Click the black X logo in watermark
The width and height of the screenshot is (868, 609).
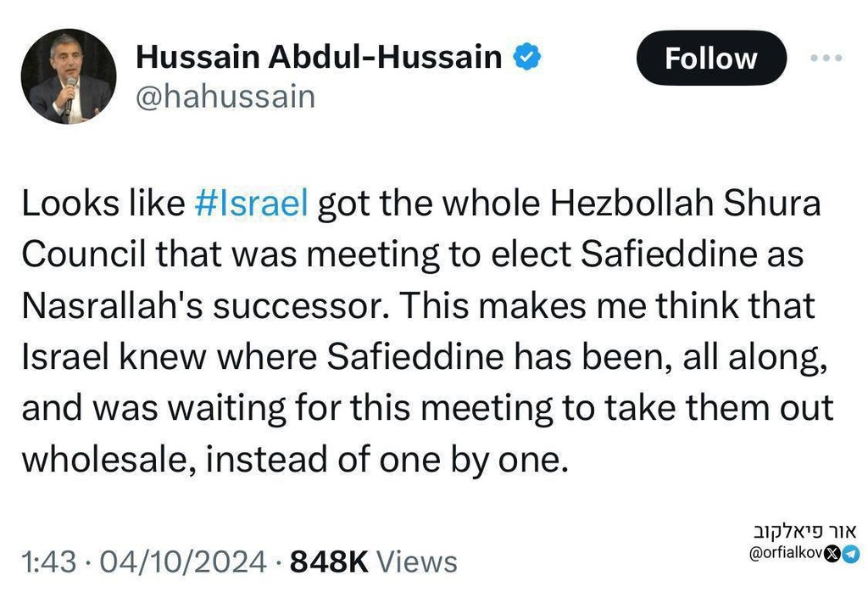click(x=832, y=554)
